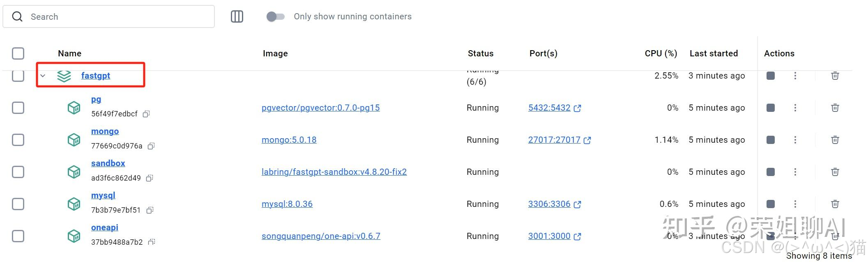Open more actions menu for mongo
The image size is (868, 262).
[x=795, y=140]
